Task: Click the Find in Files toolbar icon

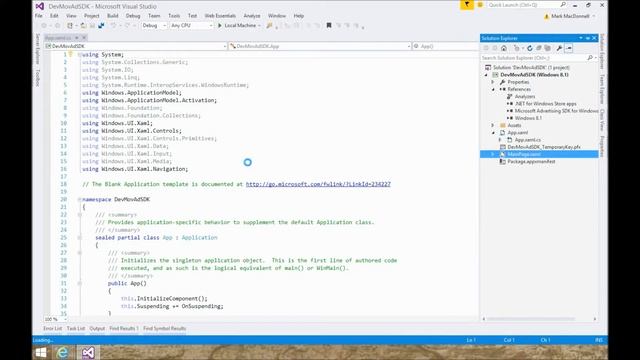Action: click(269, 25)
